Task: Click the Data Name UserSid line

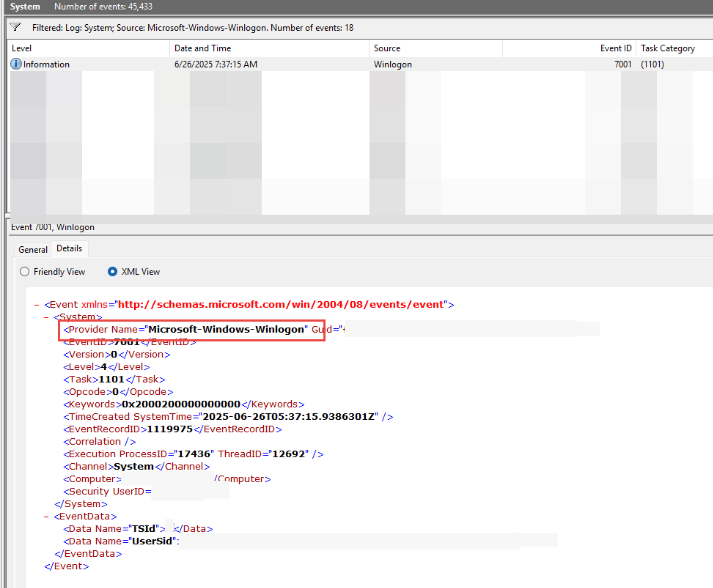Action: pos(121,542)
